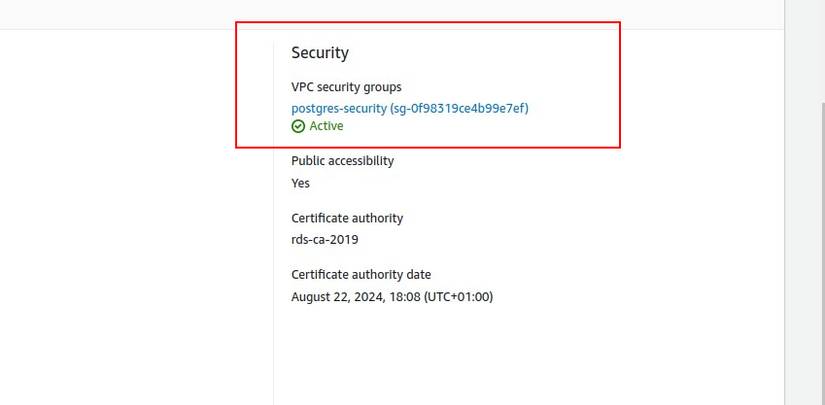Viewport: 825px width, 405px height.
Task: Click the empty gray header bar at top
Action: pos(400,13)
